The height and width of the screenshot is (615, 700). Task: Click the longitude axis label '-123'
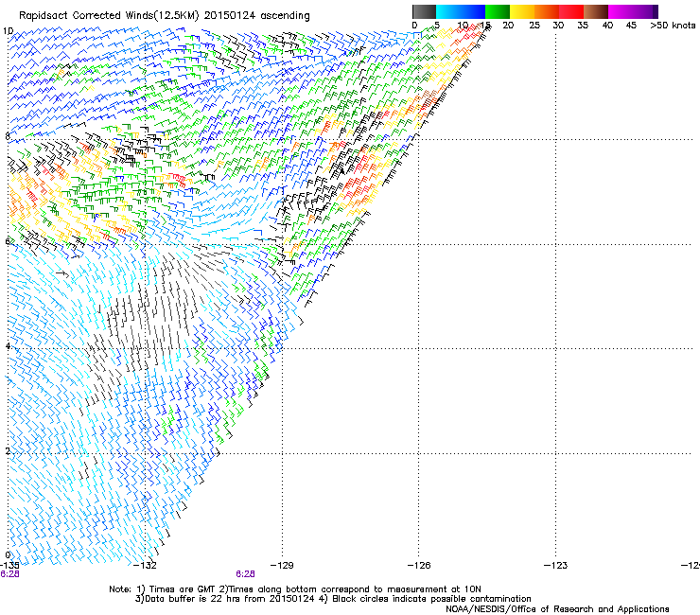tap(556, 566)
